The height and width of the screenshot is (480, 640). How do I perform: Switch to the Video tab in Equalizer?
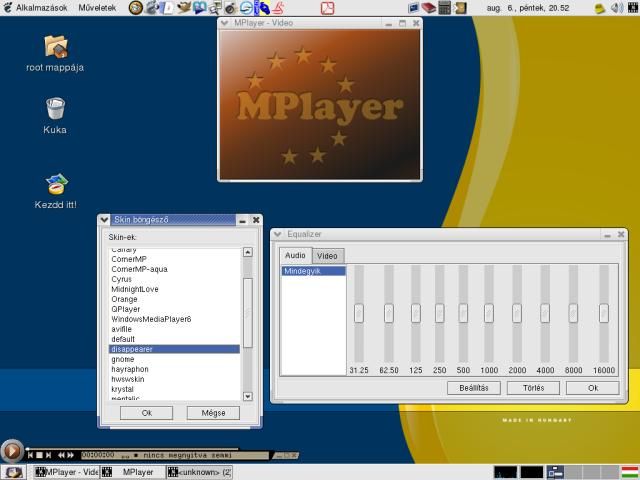point(327,256)
